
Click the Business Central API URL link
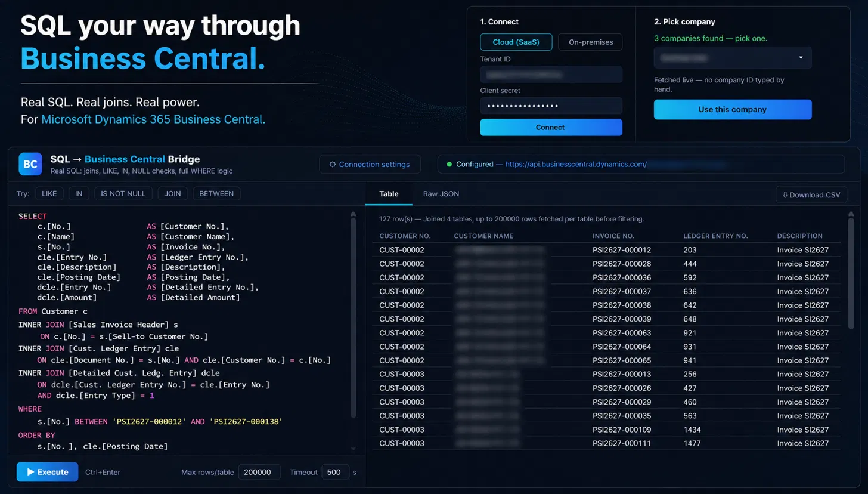(576, 164)
